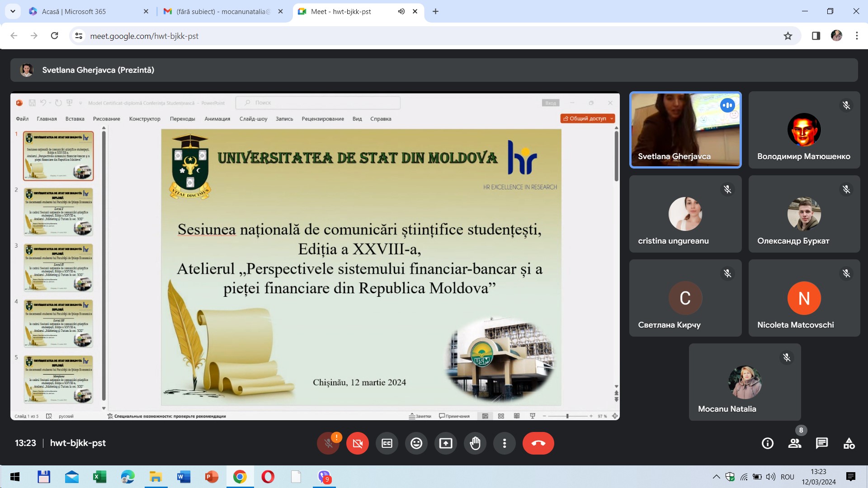Open emoji reactions button
The image size is (868, 488).
(x=416, y=443)
